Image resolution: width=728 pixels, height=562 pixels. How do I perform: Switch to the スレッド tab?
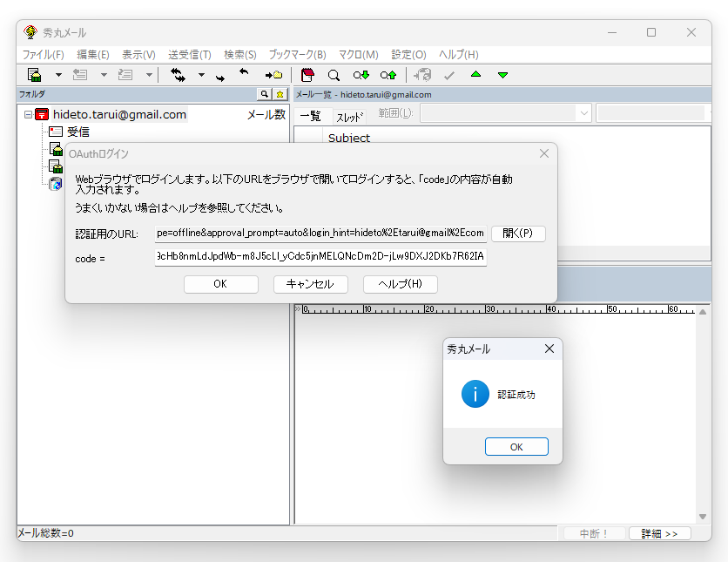[349, 116]
